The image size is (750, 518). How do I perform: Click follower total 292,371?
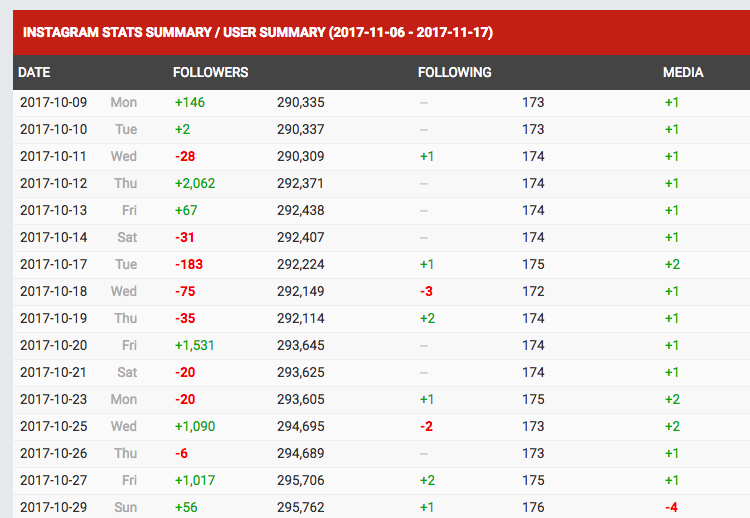tap(300, 183)
